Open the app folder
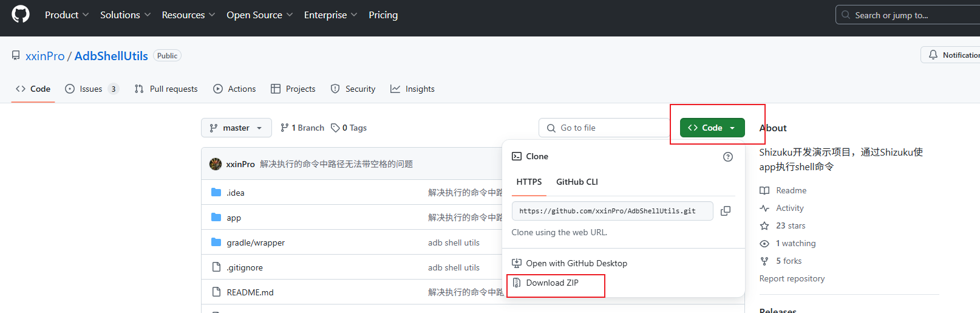The image size is (980, 313). (x=234, y=218)
